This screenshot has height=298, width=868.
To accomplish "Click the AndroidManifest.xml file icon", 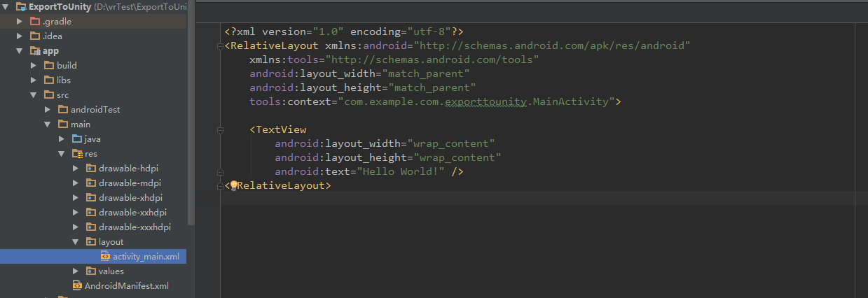I will coord(77,285).
